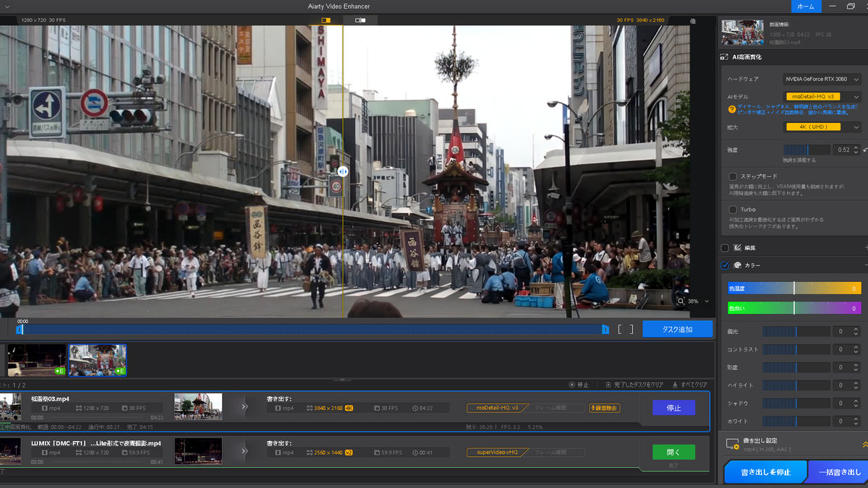Click the zoom magnifier icon at 38%
This screenshot has height=488, width=868.
tap(681, 301)
